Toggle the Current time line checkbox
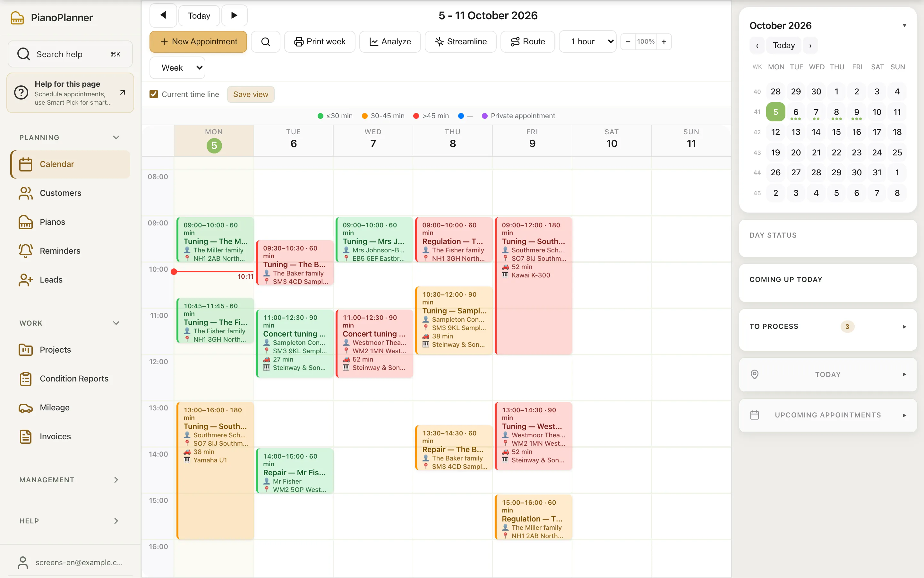Viewport: 924px width, 578px height. coord(153,94)
